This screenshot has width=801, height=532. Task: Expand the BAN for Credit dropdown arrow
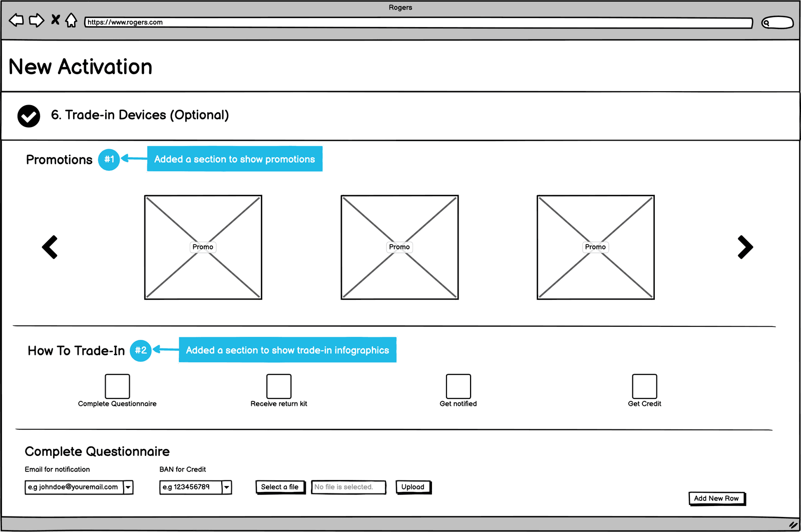point(227,487)
